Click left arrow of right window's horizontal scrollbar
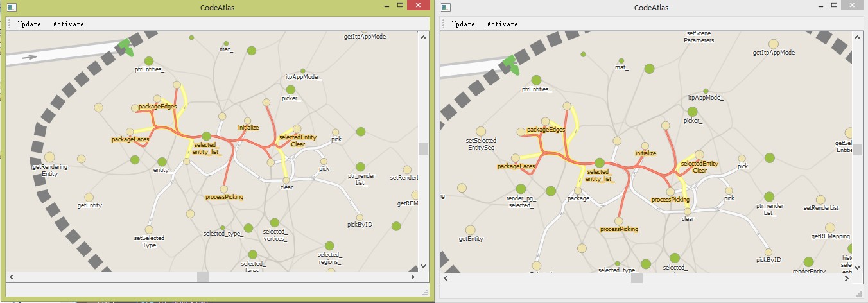The height and width of the screenshot is (303, 868). pos(446,279)
